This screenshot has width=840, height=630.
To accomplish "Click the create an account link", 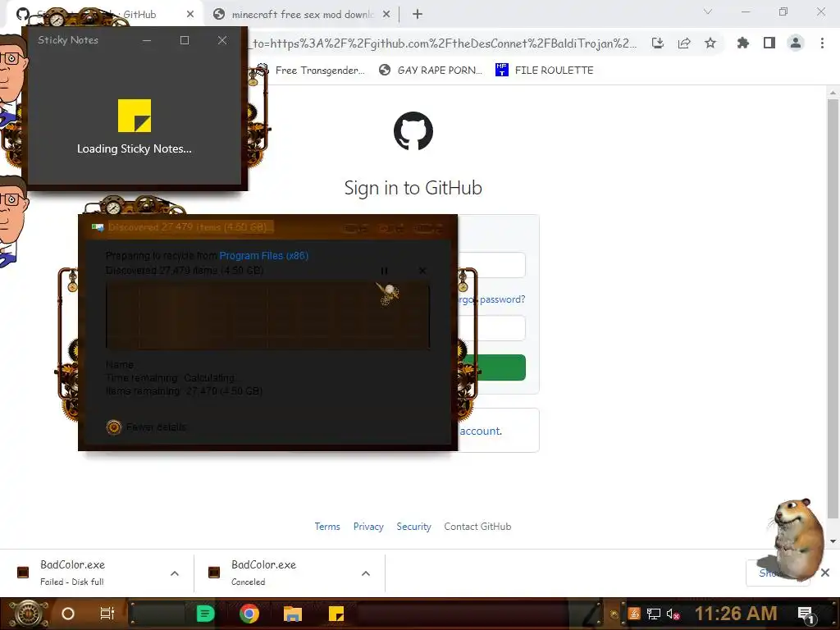I will click(x=480, y=431).
